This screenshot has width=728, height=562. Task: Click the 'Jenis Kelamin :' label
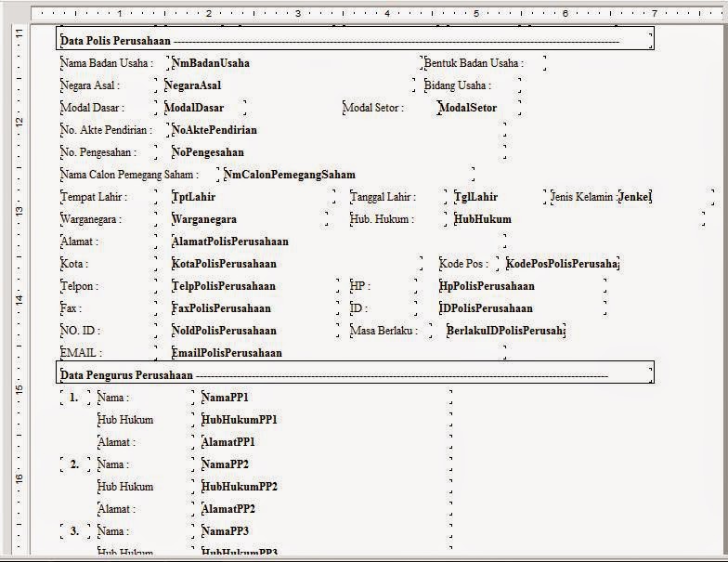[585, 197]
